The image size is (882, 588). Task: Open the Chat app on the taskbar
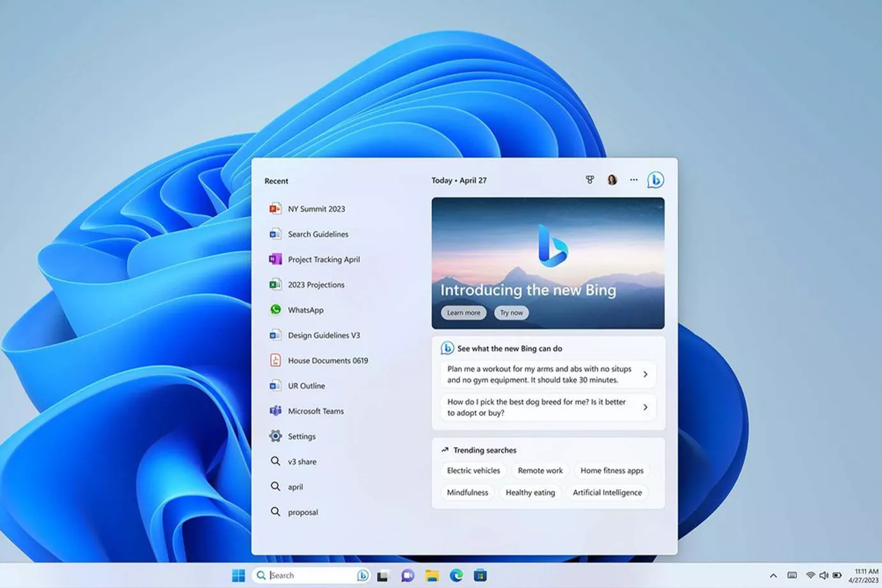pos(407,576)
